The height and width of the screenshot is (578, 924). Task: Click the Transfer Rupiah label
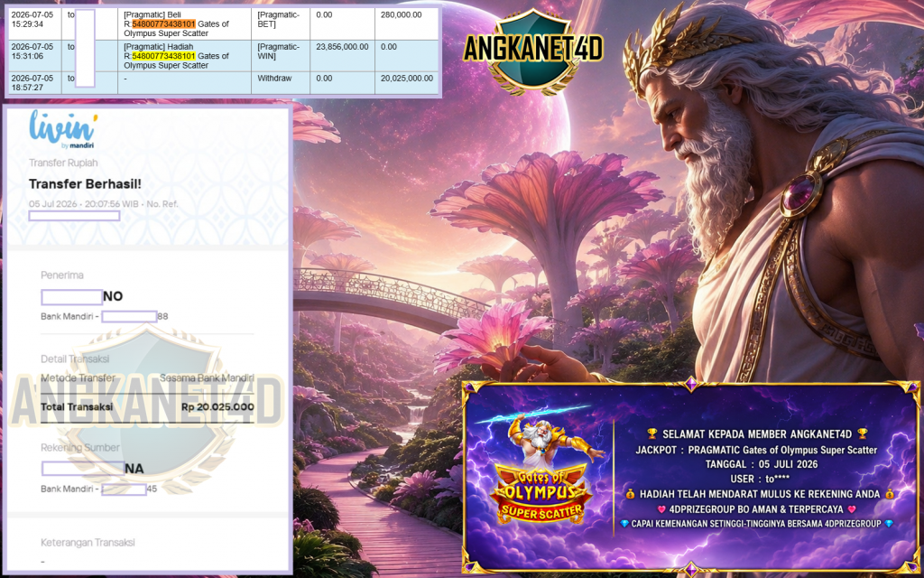pyautogui.click(x=63, y=163)
